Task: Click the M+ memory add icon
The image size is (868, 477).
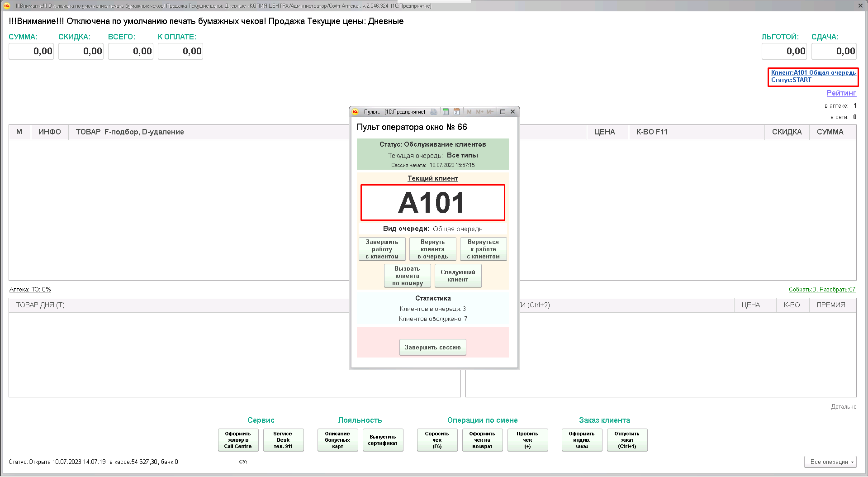Action: [479, 112]
